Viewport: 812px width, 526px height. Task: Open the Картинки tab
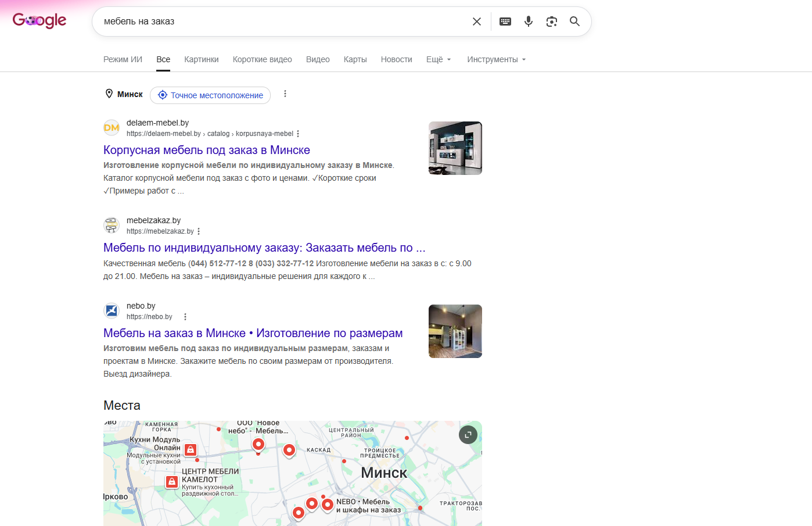[x=202, y=59]
